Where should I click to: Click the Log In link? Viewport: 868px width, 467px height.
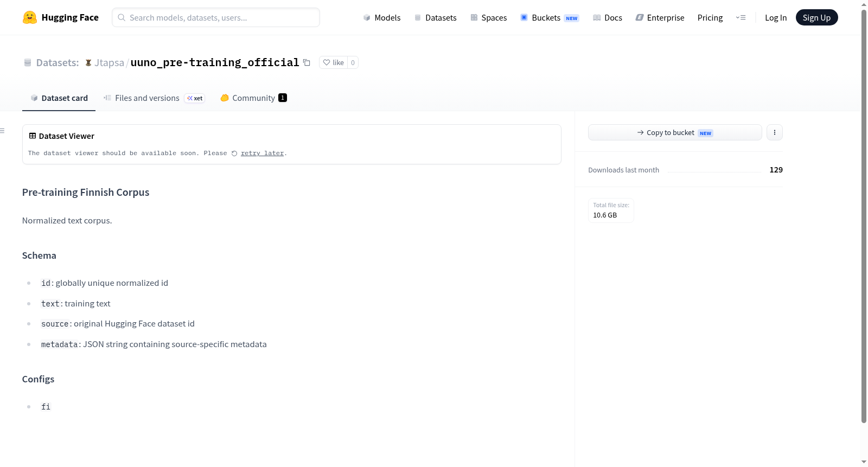pos(776,17)
